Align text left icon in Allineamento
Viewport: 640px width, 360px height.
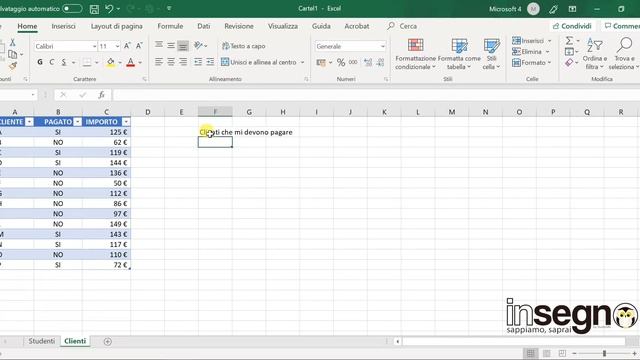(159, 62)
